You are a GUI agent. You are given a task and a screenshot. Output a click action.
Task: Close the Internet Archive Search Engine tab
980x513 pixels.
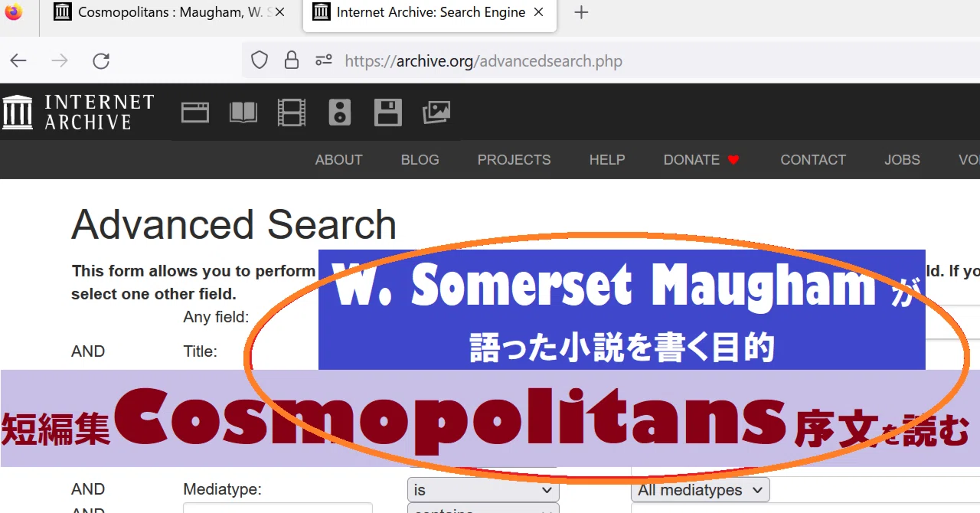point(539,12)
